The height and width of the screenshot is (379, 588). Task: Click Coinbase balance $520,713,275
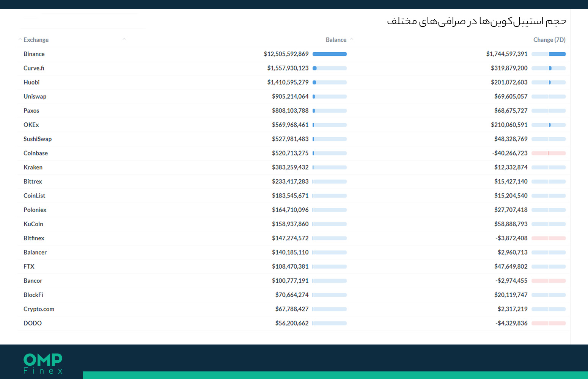[290, 153]
